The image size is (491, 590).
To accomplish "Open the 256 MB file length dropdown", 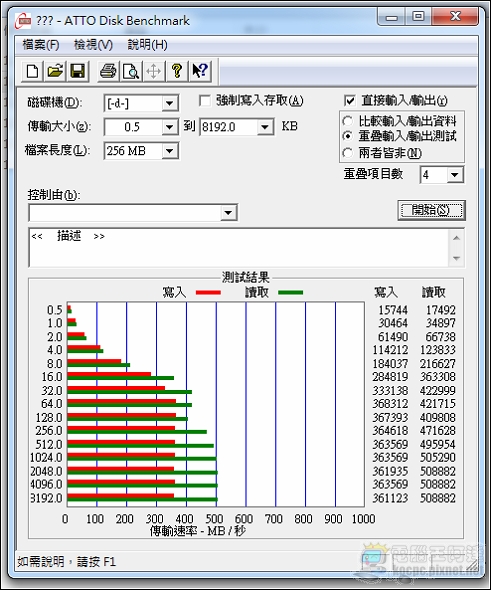I will click(169, 151).
